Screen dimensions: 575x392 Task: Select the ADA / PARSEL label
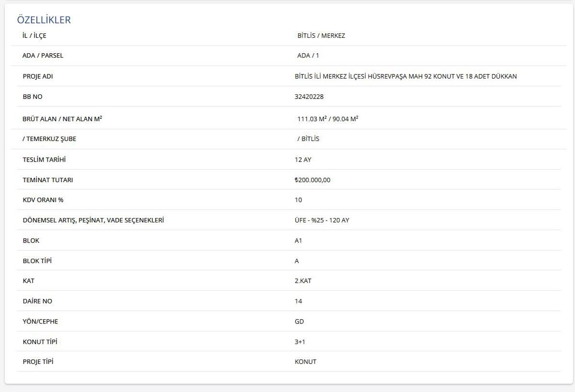click(43, 56)
